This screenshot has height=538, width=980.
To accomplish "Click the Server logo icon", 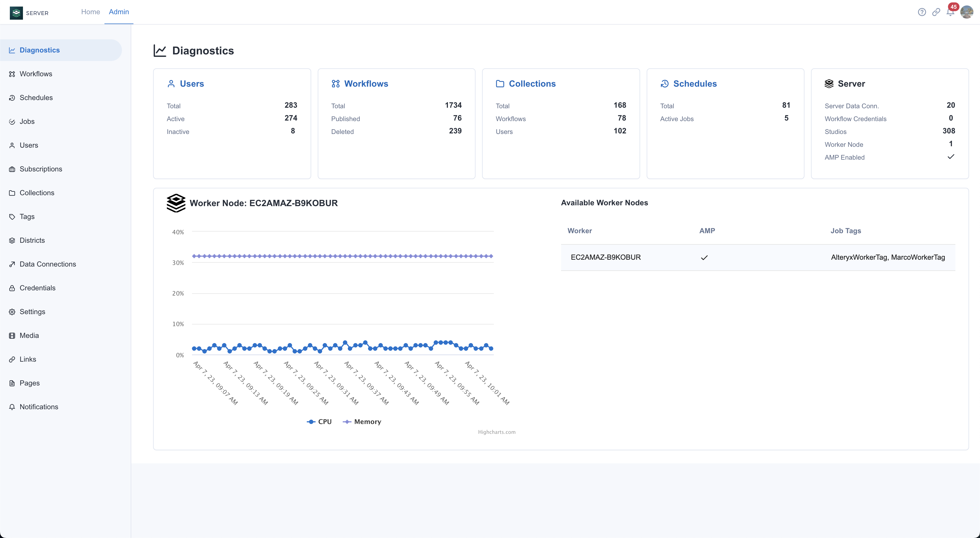I will click(16, 13).
